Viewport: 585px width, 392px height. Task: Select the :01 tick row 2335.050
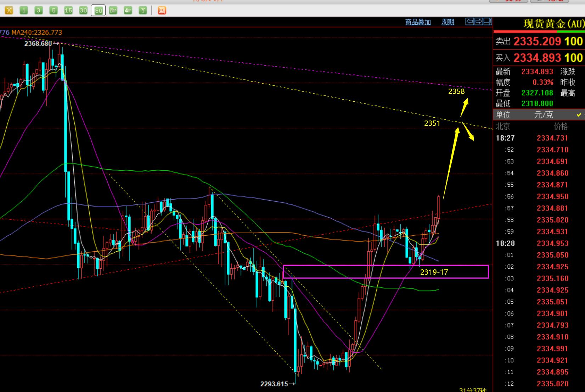(539, 255)
